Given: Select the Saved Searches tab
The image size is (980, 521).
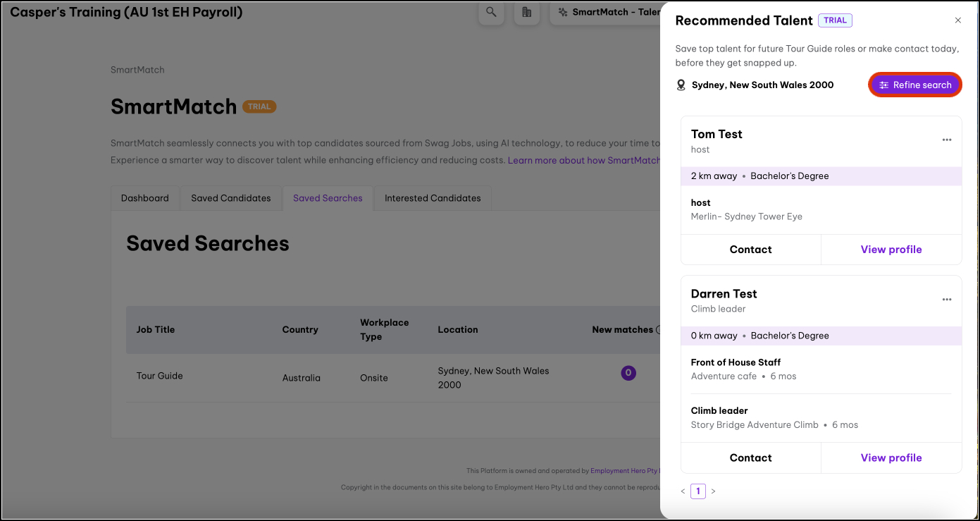Looking at the screenshot, I should point(328,198).
